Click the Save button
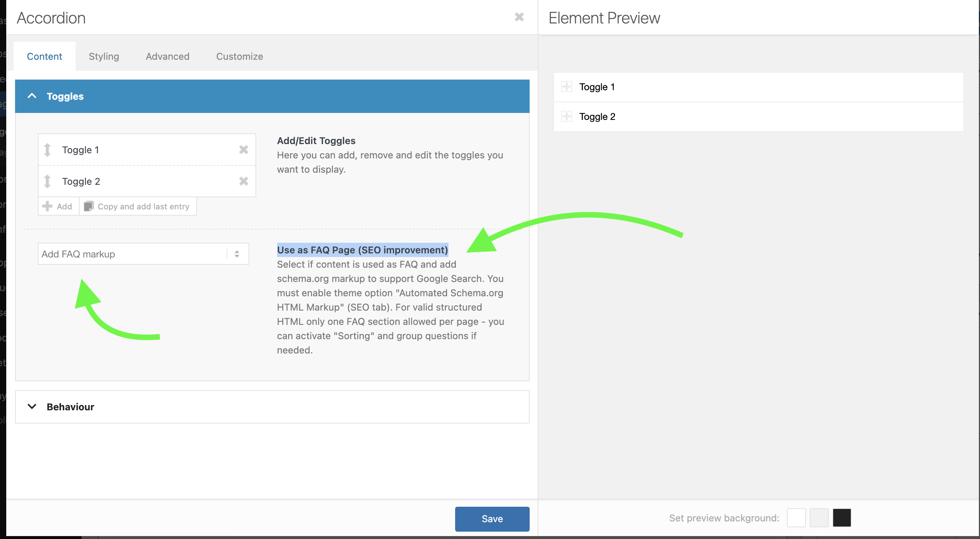Screen dimensions: 980x539 pos(491,518)
